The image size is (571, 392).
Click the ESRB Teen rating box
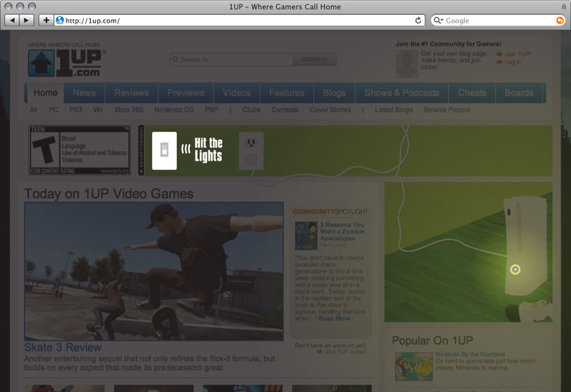[80, 150]
